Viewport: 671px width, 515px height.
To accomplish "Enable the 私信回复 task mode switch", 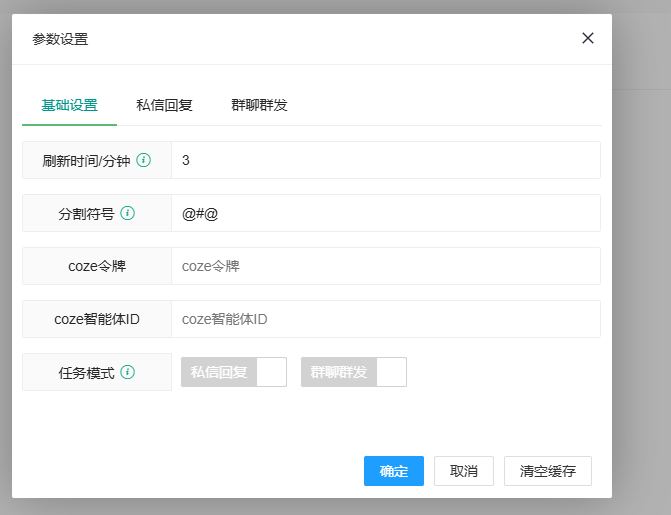I will click(234, 372).
